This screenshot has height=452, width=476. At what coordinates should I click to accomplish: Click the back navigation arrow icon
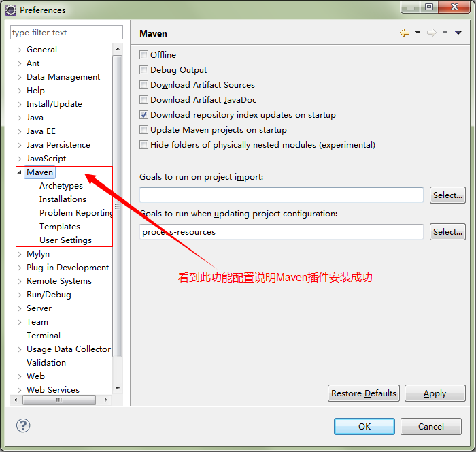coord(405,33)
